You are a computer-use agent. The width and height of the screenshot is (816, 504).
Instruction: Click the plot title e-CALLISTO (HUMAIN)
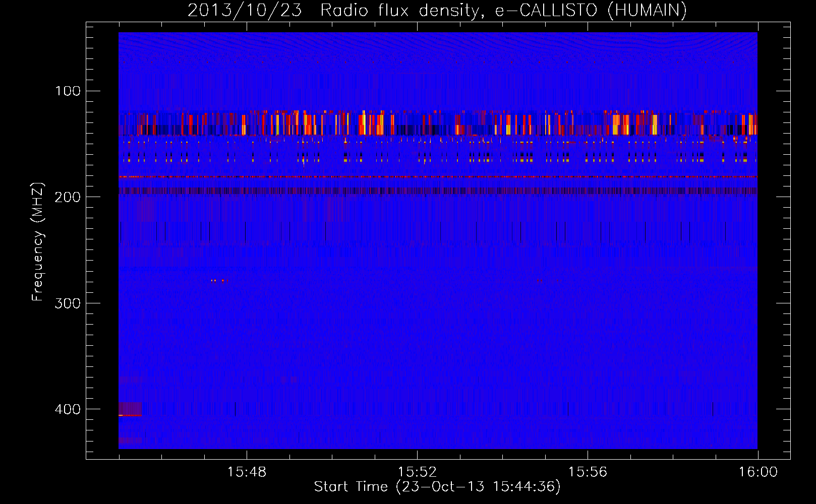(591, 10)
